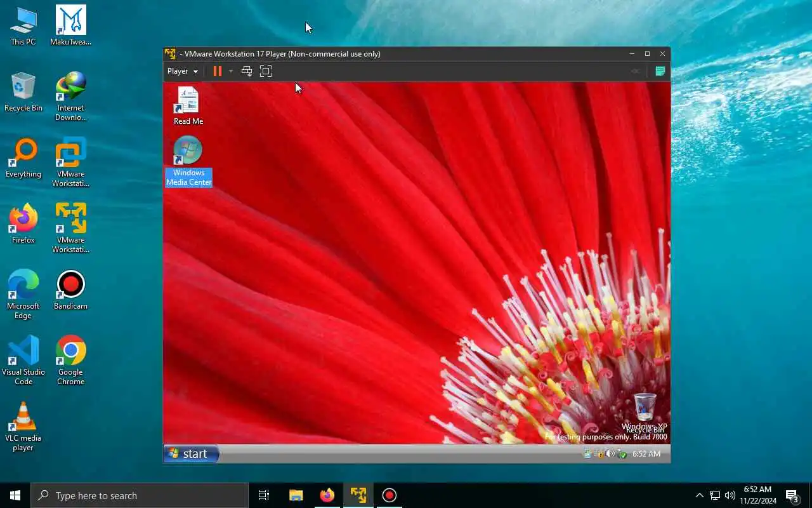Select the MakuTweaker desktop shortcut
This screenshot has height=508, width=812.
(x=71, y=27)
